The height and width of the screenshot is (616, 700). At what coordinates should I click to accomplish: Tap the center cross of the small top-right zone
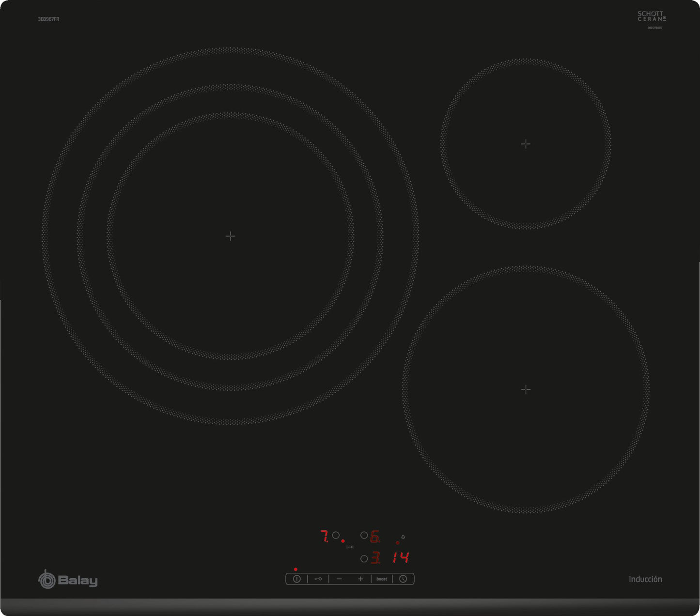(526, 144)
